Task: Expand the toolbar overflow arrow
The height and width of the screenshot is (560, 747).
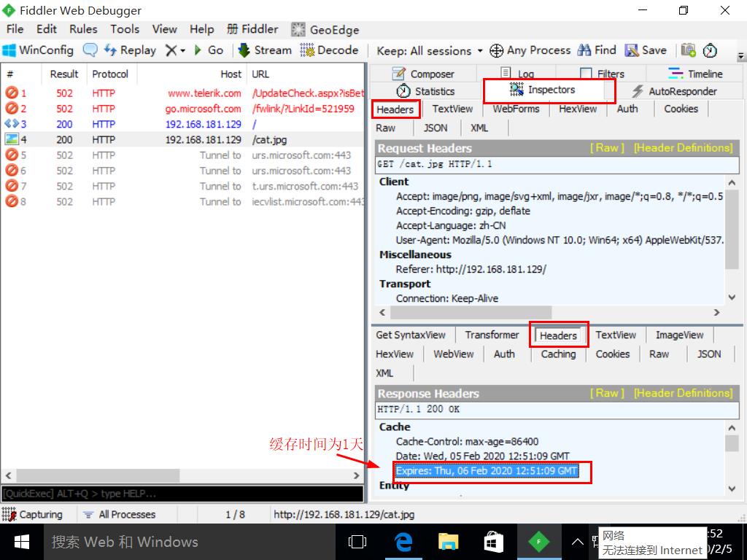Action: coord(741,56)
